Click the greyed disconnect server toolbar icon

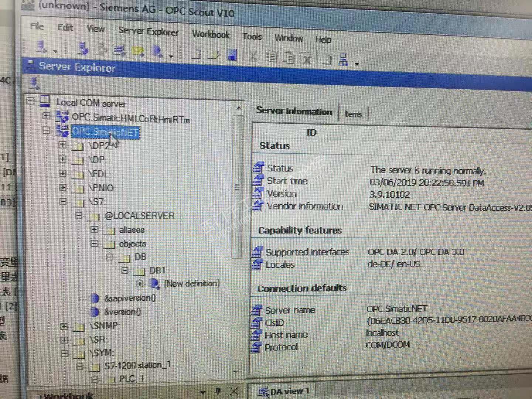[x=101, y=50]
